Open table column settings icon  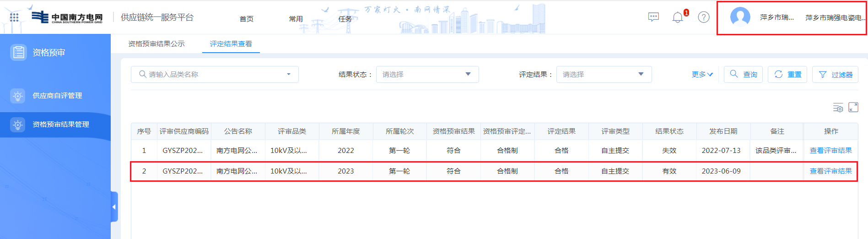[837, 108]
